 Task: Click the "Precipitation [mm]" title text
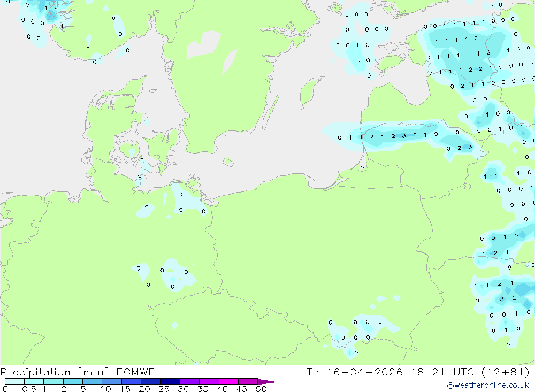[x=55, y=372]
